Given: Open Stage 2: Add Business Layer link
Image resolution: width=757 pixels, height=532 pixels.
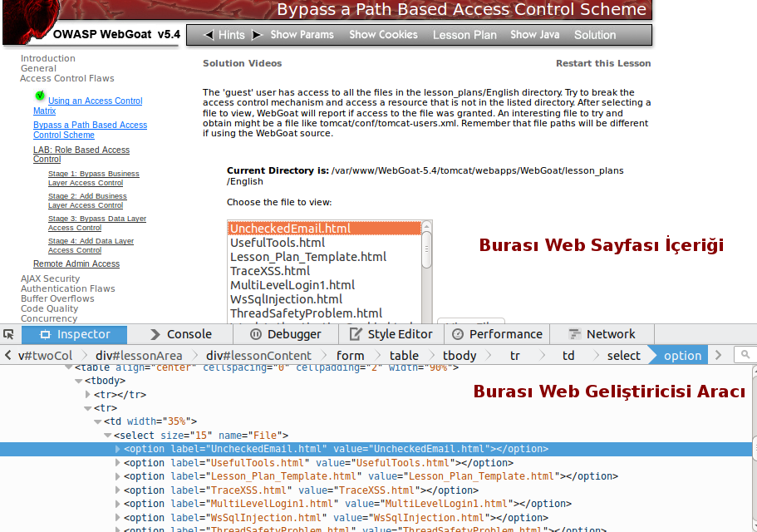Looking at the screenshot, I should coord(87,201).
